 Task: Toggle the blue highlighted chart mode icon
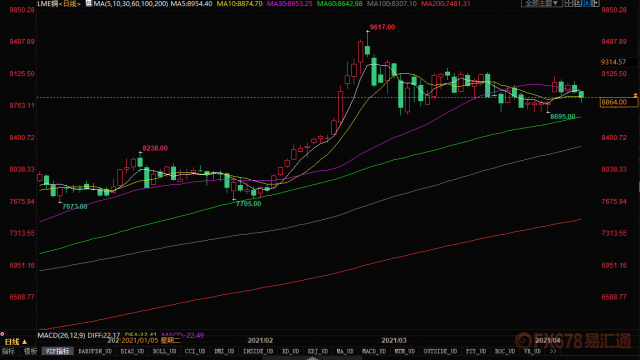pyautogui.click(x=587, y=3)
